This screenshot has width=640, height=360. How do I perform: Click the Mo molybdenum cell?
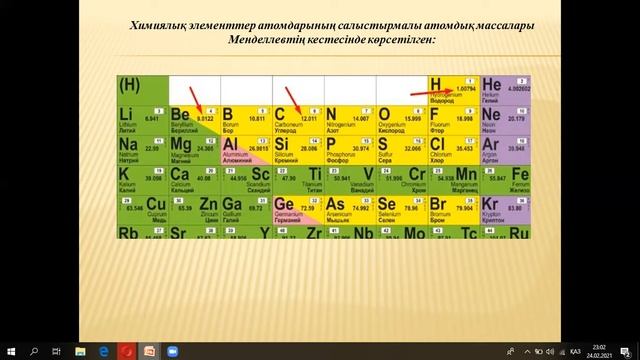pos(402,232)
